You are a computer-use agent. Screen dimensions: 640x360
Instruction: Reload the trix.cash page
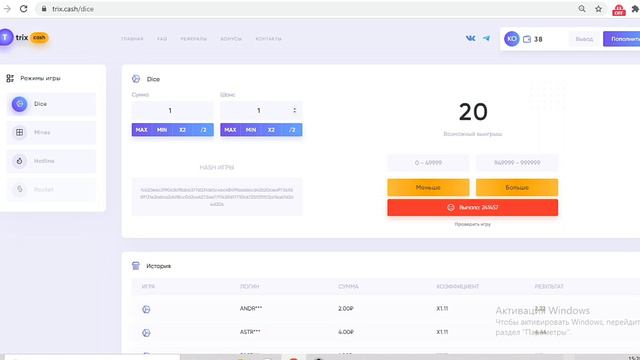pos(24,9)
